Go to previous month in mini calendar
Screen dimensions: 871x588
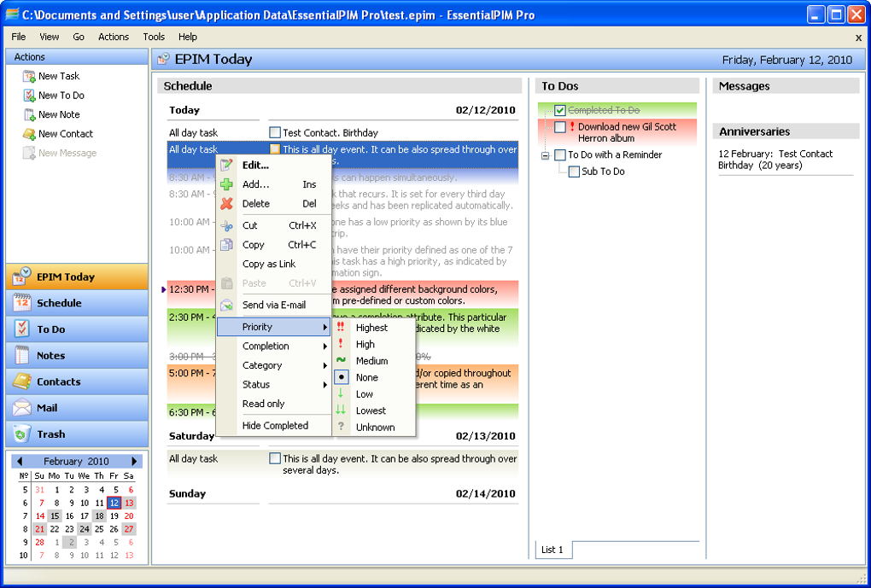[x=20, y=462]
